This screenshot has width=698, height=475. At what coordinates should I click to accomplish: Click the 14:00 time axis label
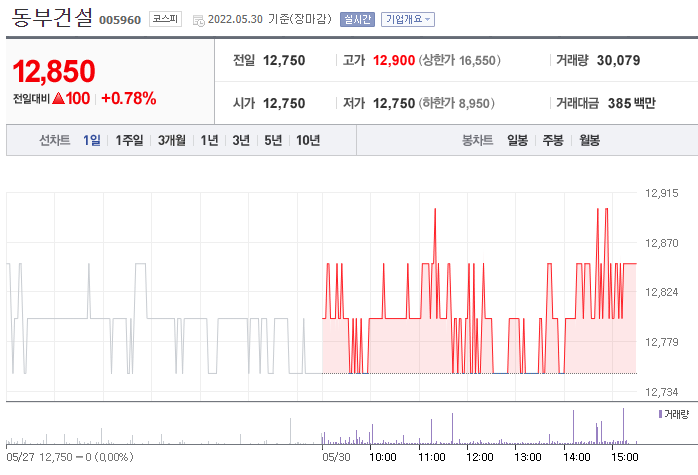[576, 457]
